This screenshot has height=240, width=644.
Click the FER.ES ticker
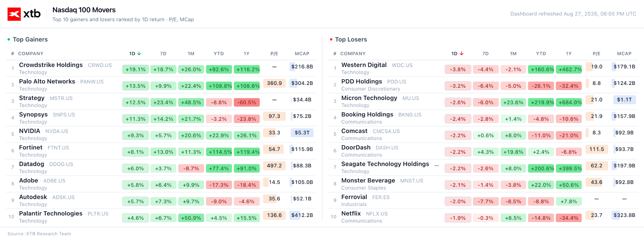coord(381,197)
